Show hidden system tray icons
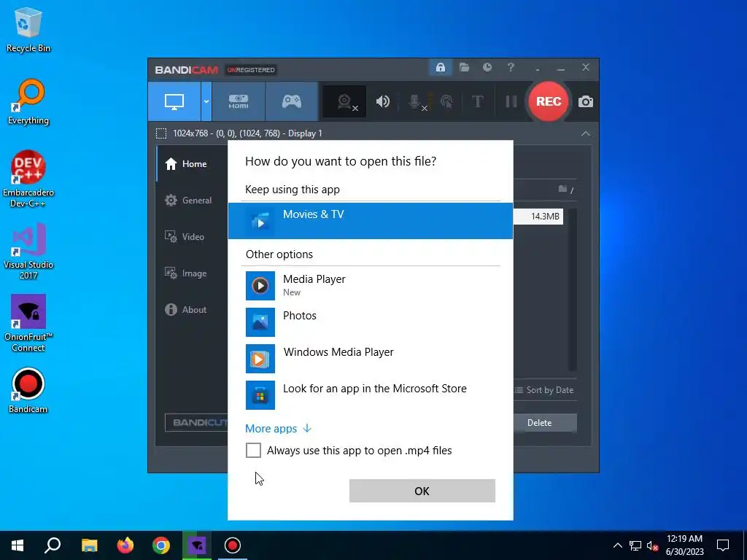 (x=617, y=545)
